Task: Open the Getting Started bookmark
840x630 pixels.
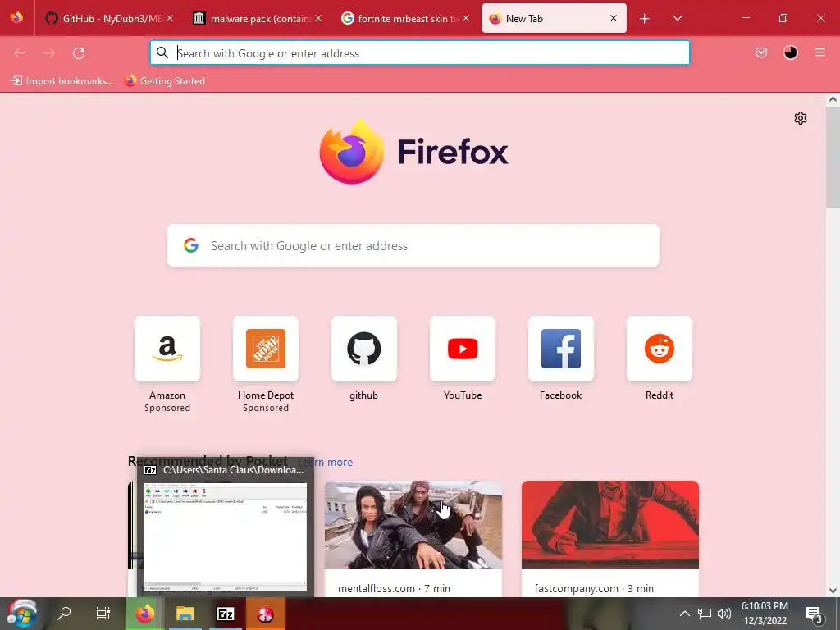Action: [165, 81]
